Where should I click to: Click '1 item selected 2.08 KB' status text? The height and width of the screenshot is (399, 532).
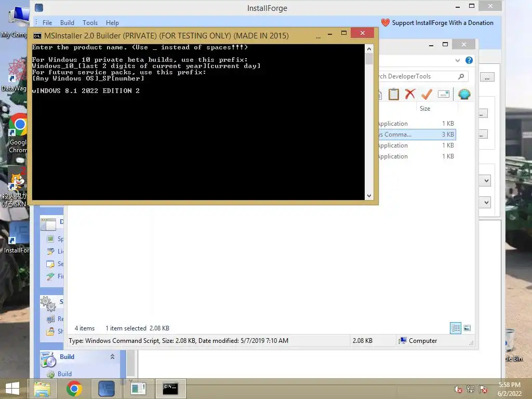coord(137,328)
